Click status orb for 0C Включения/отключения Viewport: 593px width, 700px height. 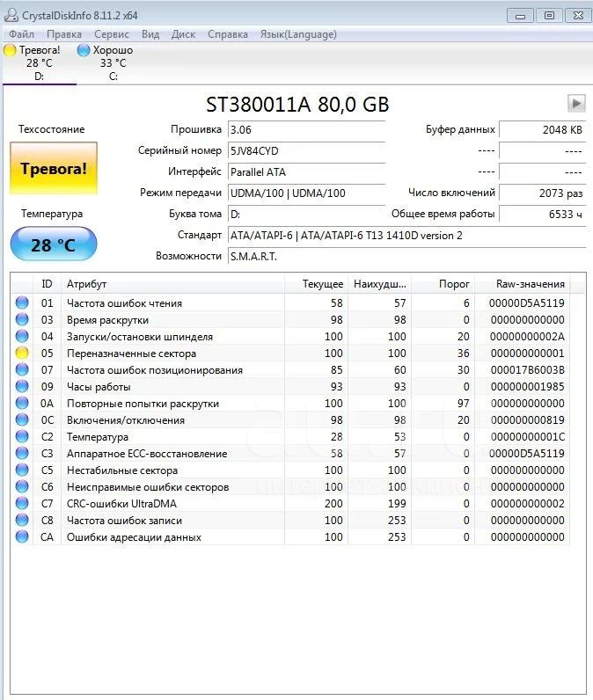22,419
